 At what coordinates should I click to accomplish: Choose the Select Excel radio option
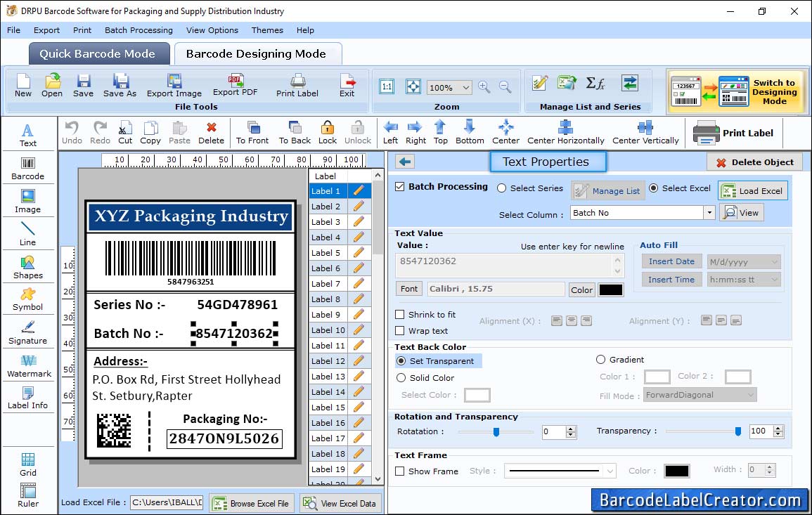click(x=654, y=188)
